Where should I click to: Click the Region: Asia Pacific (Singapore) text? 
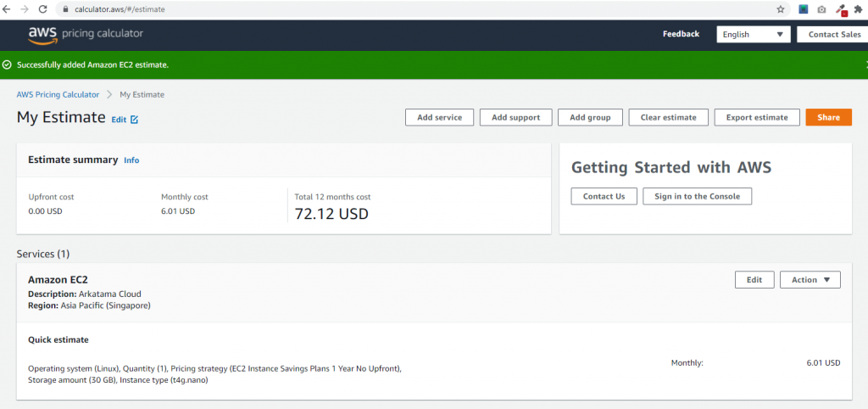(89, 305)
